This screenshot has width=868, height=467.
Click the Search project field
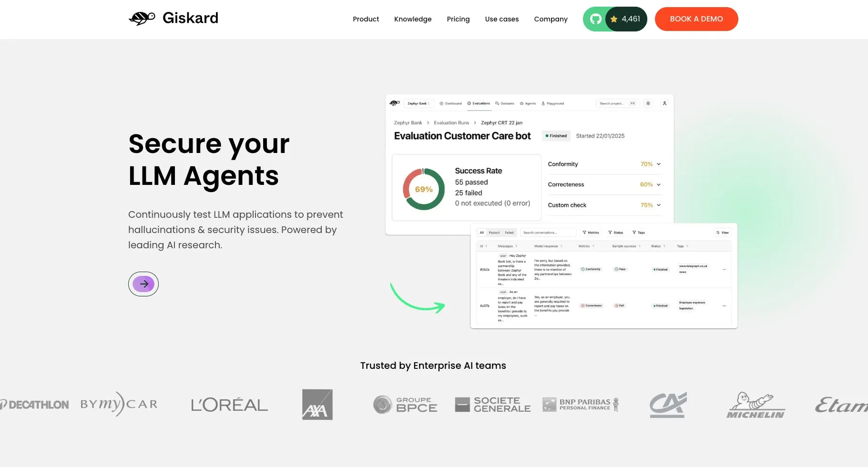pyautogui.click(x=617, y=103)
